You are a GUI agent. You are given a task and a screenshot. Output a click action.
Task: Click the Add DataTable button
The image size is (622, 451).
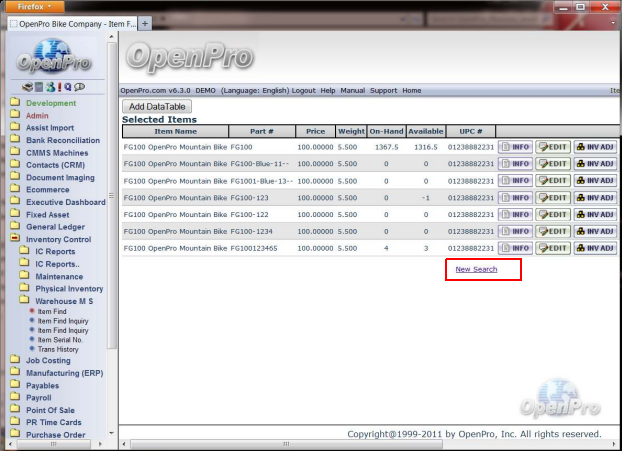155,107
